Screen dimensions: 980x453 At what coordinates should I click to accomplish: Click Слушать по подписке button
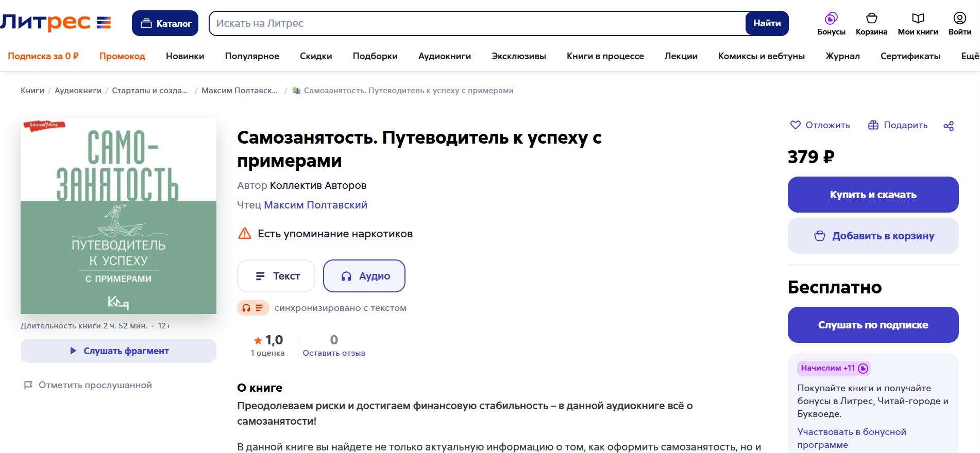click(873, 325)
